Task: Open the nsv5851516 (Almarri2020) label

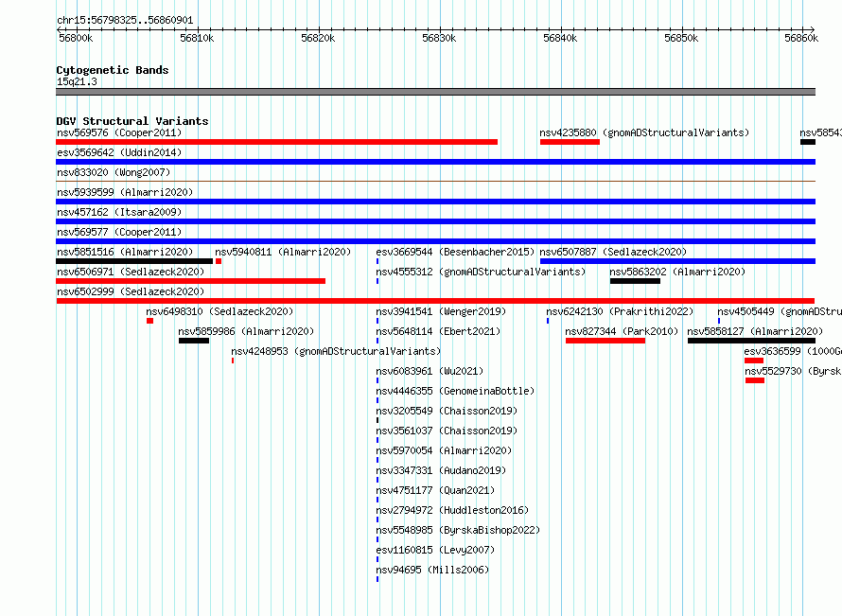Action: [x=125, y=252]
